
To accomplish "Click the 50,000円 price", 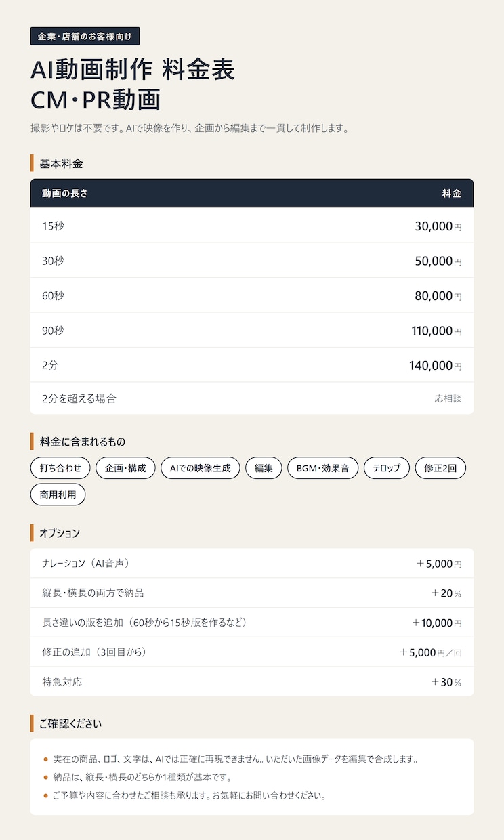I will click(x=438, y=261).
